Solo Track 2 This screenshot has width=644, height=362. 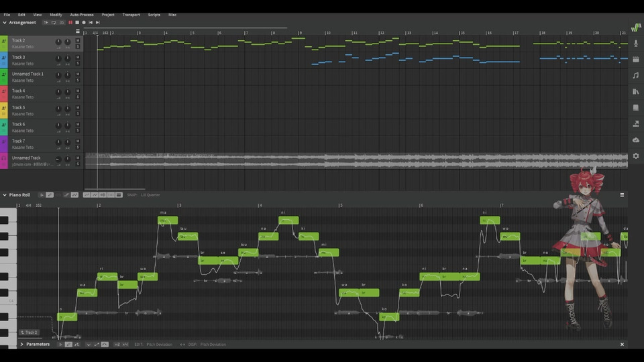[78, 46]
